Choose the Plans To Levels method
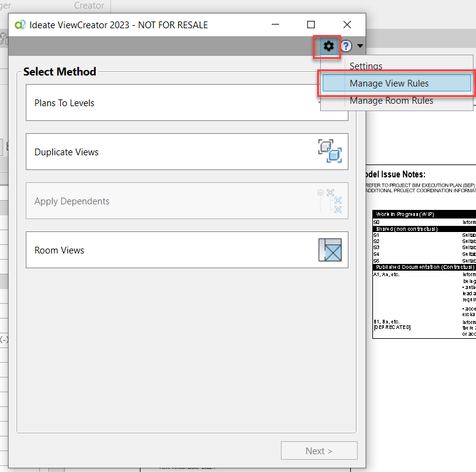 click(186, 103)
